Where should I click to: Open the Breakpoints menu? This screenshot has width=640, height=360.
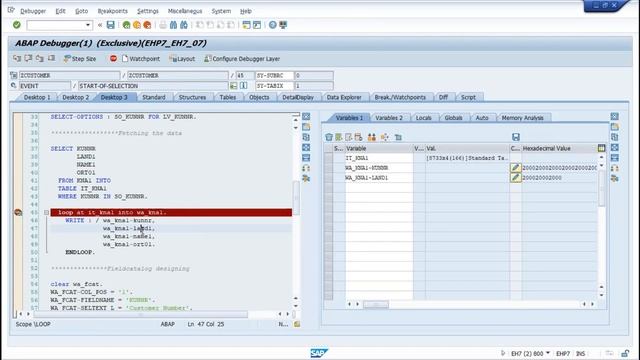113,11
